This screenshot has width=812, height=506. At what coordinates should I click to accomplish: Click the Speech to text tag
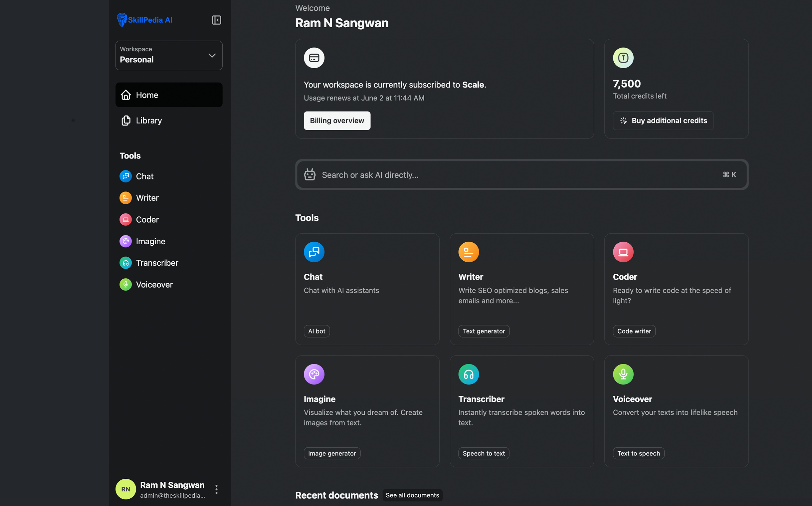484,453
